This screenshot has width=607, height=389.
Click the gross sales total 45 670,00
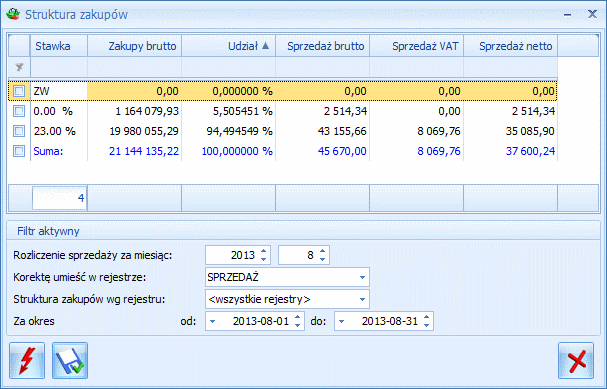342,151
